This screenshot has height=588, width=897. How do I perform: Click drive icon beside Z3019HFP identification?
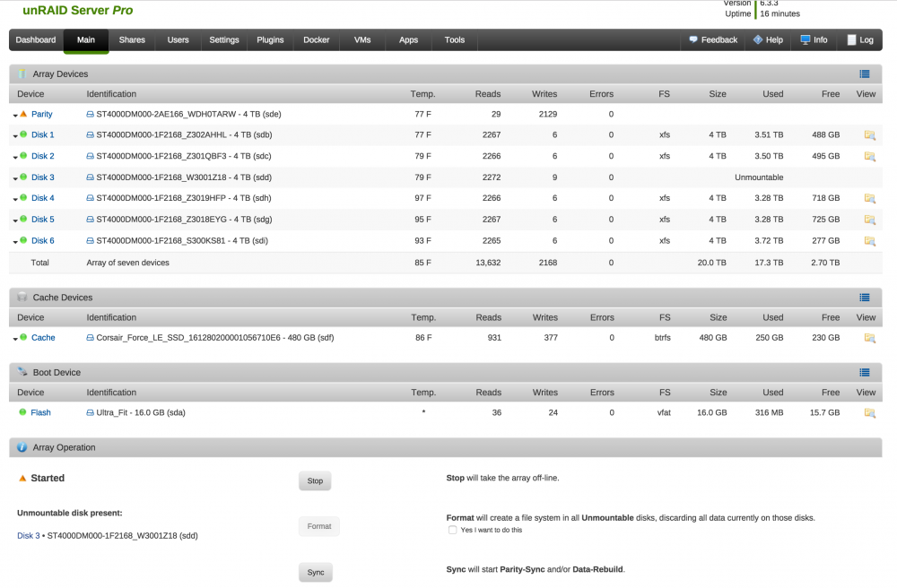coord(90,198)
